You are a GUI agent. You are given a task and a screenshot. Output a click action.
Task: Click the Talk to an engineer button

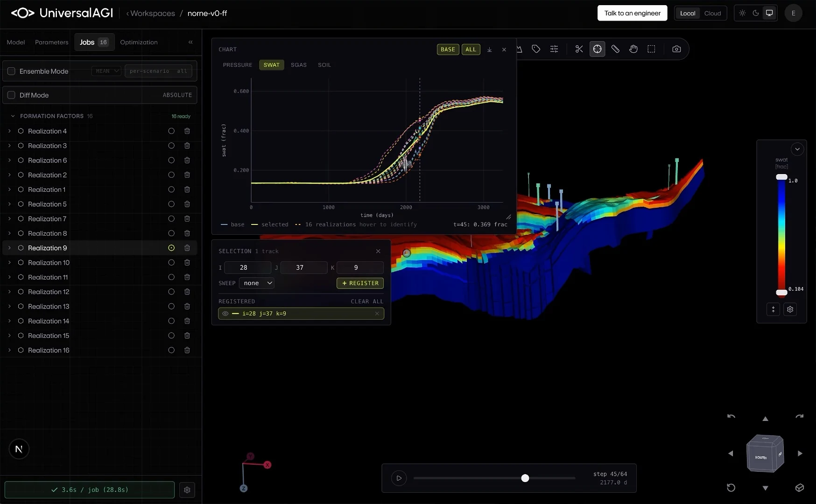pos(632,13)
